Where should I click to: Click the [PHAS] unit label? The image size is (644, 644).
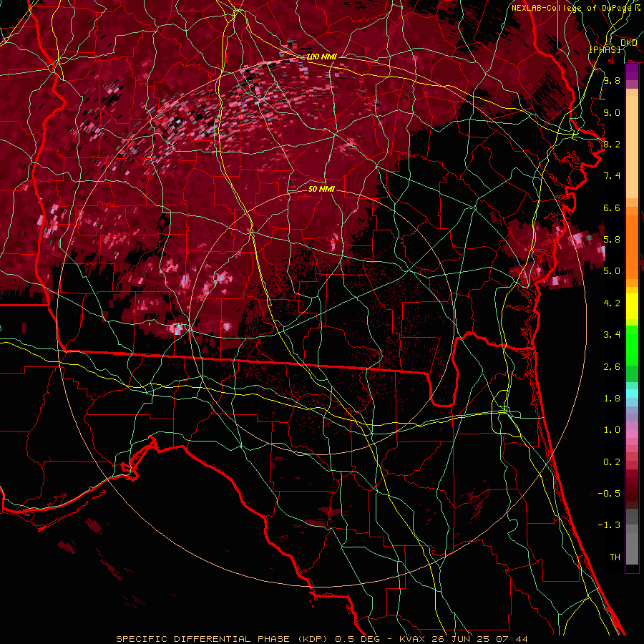(605, 49)
